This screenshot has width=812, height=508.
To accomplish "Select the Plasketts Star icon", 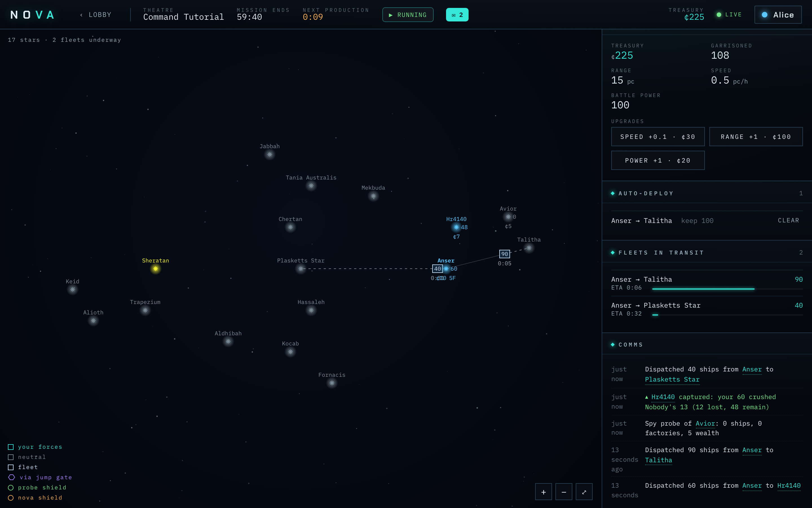I will 301,269.
